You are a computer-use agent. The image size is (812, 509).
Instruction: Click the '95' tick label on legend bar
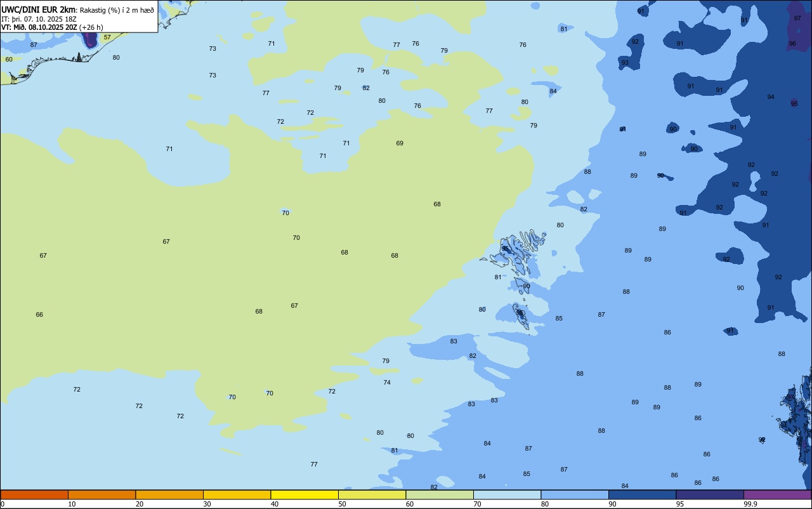click(680, 504)
